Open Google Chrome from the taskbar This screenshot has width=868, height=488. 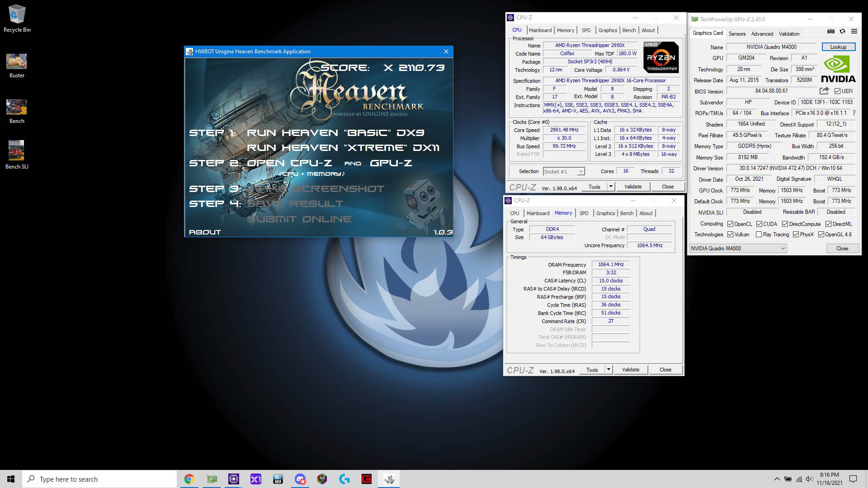[x=189, y=479]
